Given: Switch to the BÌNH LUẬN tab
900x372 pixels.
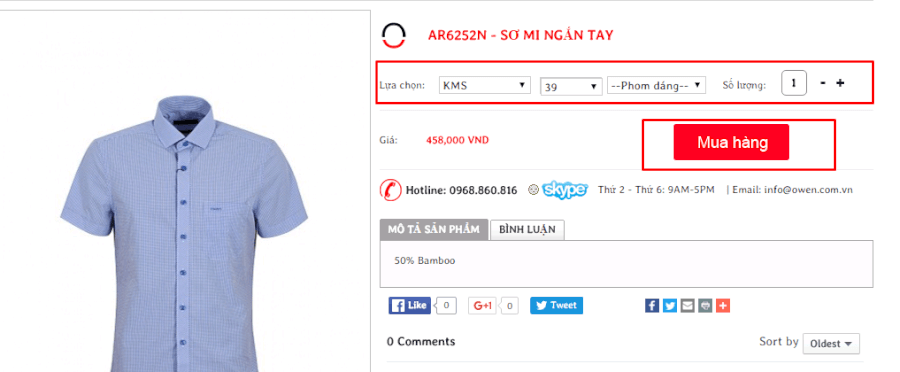Looking at the screenshot, I should [527, 230].
